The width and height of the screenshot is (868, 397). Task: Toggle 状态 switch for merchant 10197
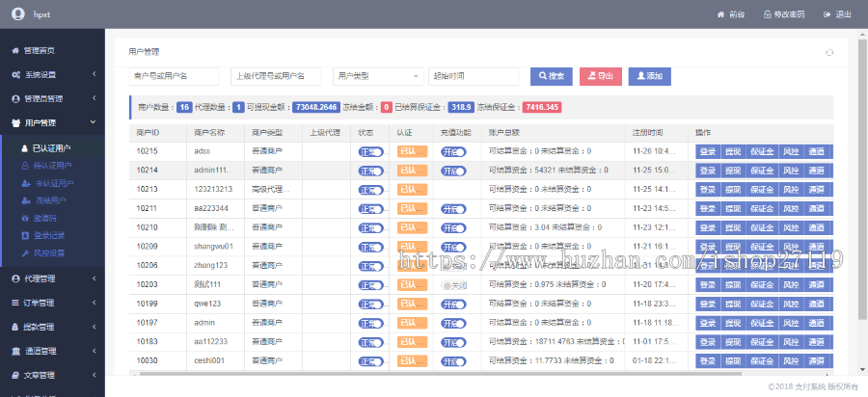(x=371, y=324)
